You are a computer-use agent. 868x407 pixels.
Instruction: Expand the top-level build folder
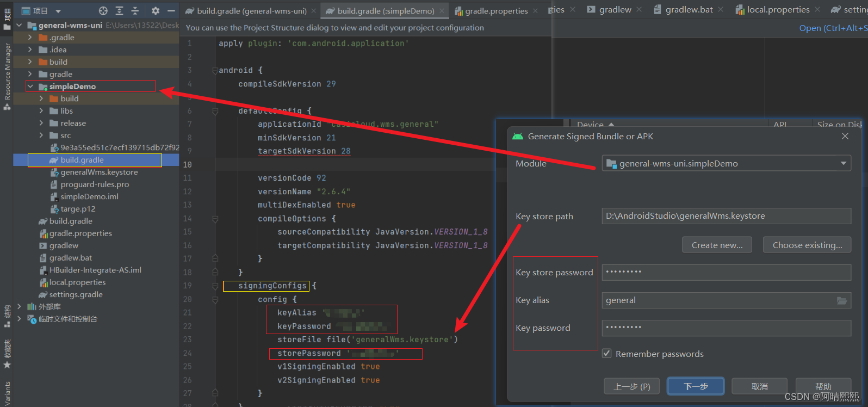[30, 62]
